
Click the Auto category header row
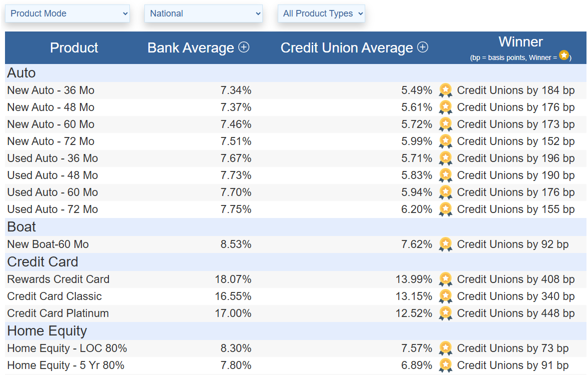[21, 73]
